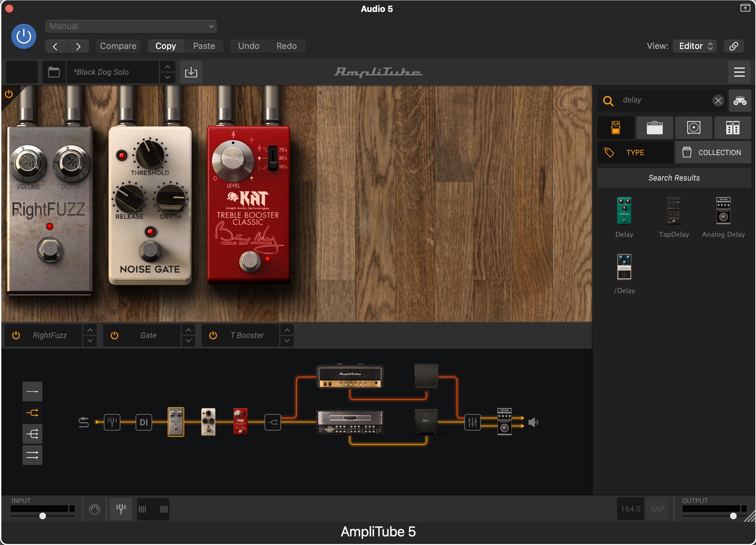Click the TAP tempo button
The width and height of the screenshot is (756, 545).
coord(658,509)
